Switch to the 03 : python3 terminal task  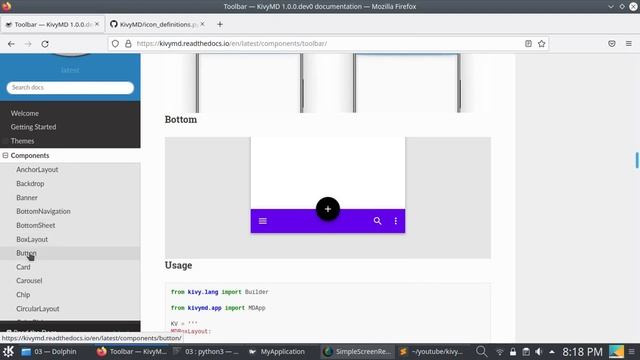pyautogui.click(x=206, y=351)
